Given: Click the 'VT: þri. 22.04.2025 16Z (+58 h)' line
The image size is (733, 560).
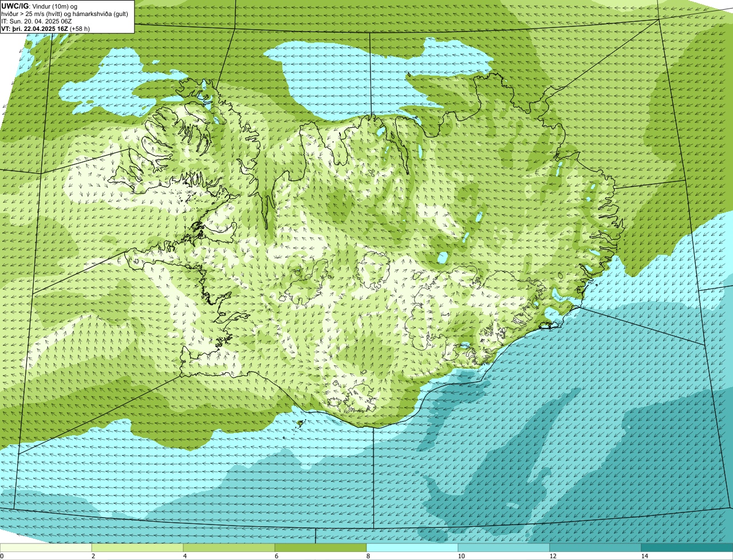Looking at the screenshot, I should (45, 29).
